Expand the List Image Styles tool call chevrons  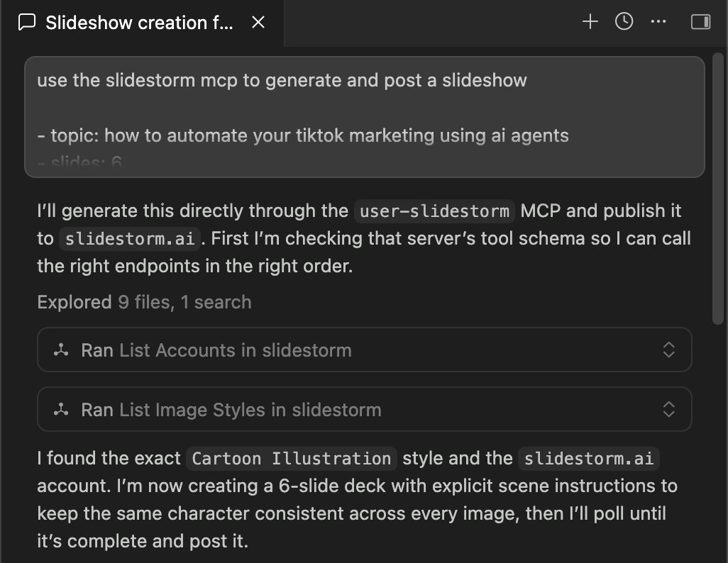[668, 409]
